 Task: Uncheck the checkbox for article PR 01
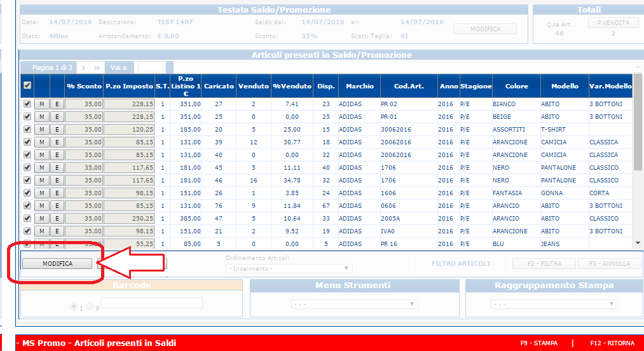click(27, 117)
